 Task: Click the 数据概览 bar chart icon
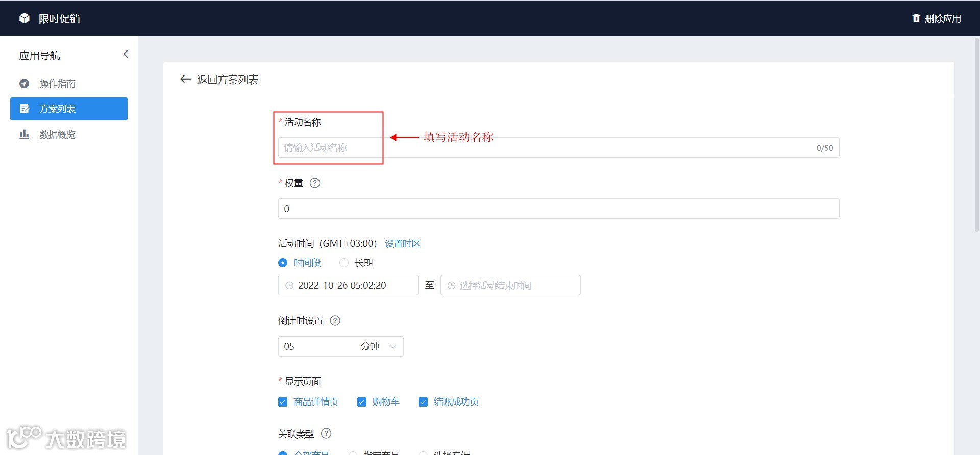[x=24, y=134]
